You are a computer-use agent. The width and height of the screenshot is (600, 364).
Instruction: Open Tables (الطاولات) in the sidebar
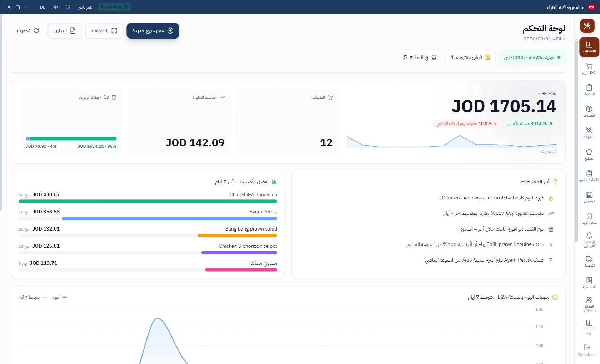tap(589, 133)
